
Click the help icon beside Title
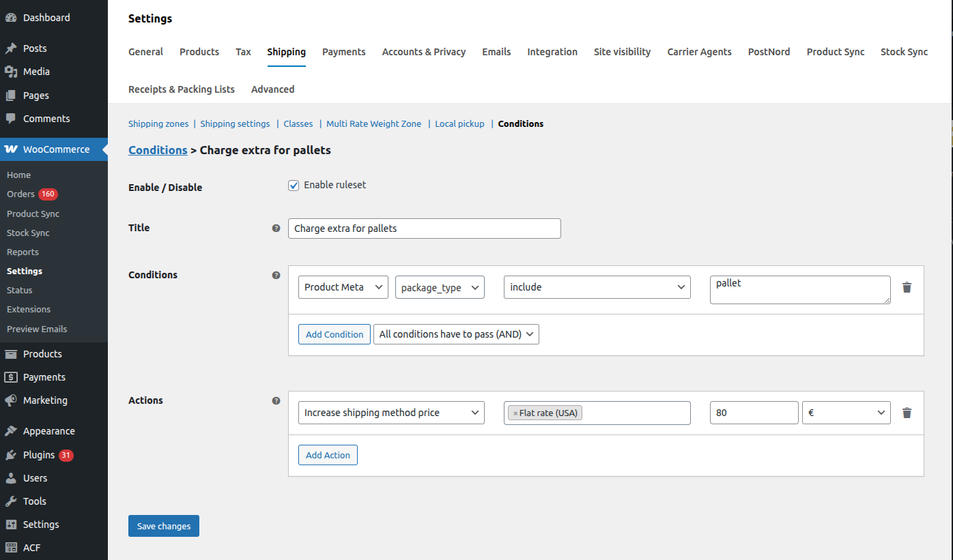(x=276, y=229)
